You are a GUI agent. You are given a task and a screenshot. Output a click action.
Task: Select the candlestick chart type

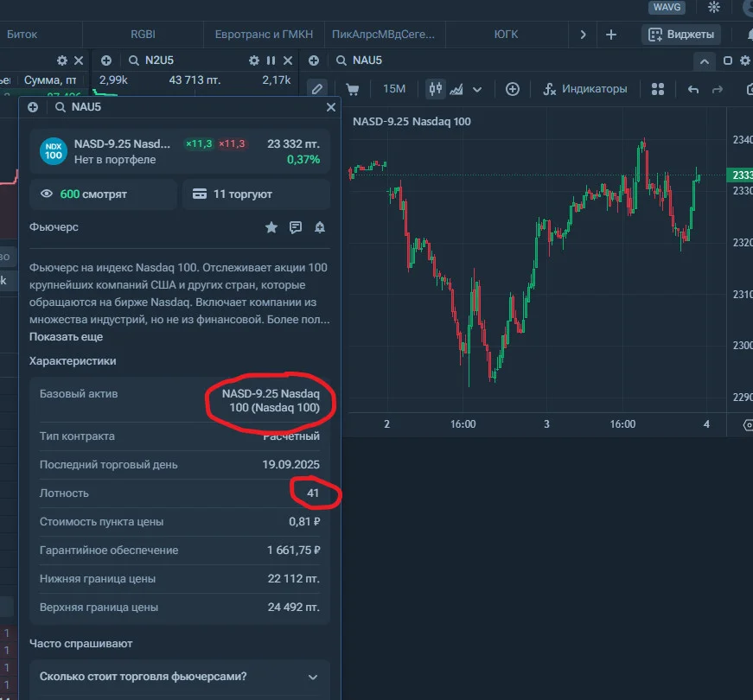click(436, 89)
